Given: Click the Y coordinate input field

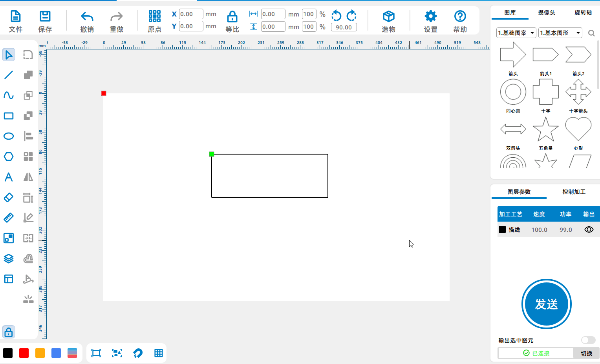Looking at the screenshot, I should (191, 26).
